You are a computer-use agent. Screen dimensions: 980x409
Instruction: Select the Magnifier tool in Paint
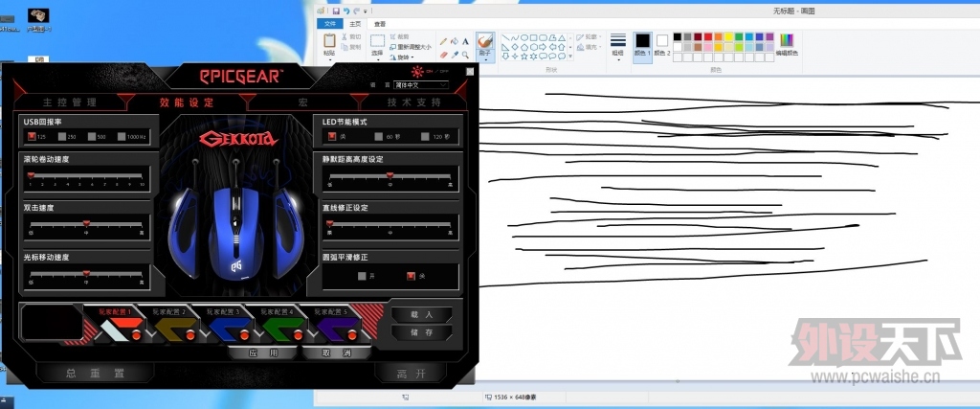click(x=466, y=55)
